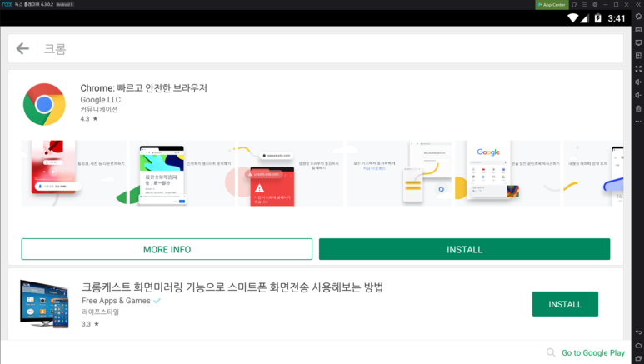Maximize the Nox player window
644x364 pixels.
(616, 4)
